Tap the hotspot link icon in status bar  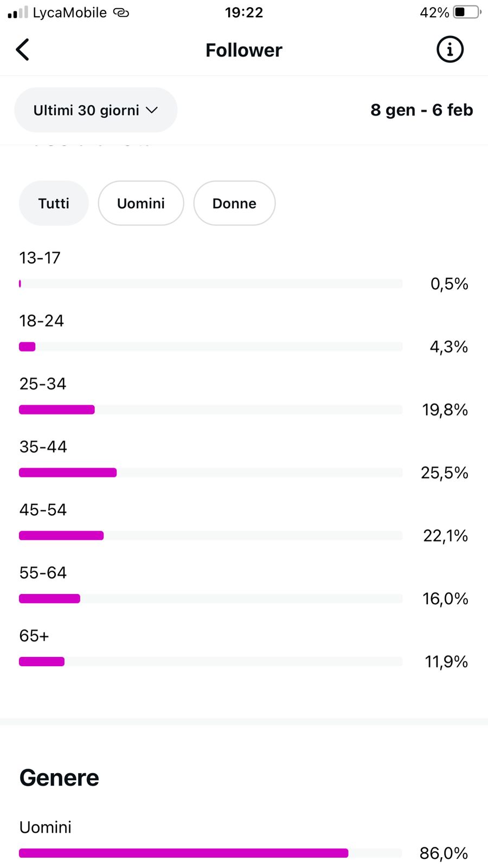121,12
